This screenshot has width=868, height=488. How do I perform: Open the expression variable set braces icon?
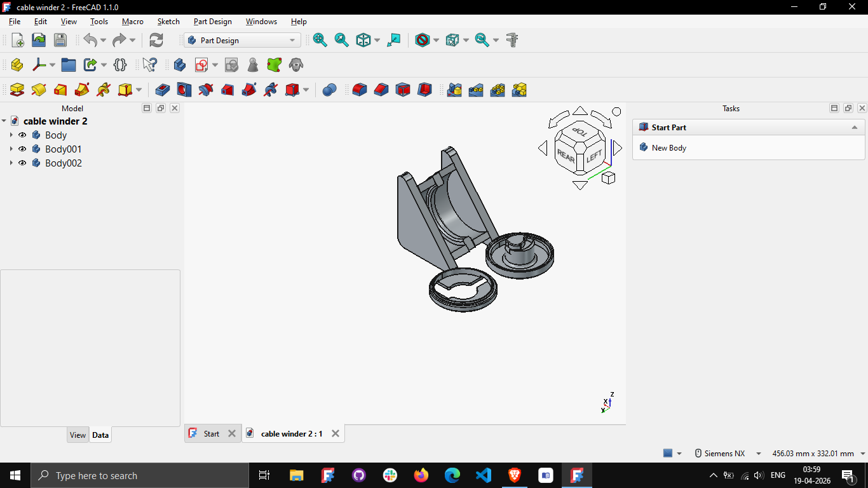tap(120, 65)
